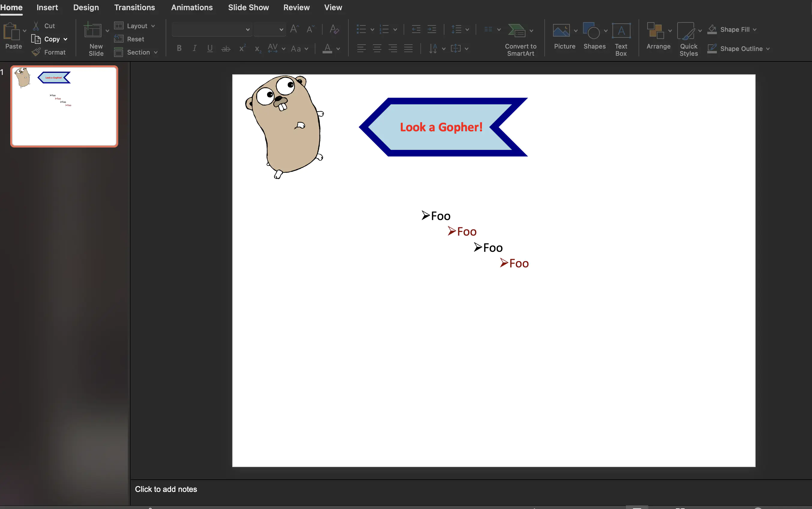Select the Clear Formatting icon

334,29
